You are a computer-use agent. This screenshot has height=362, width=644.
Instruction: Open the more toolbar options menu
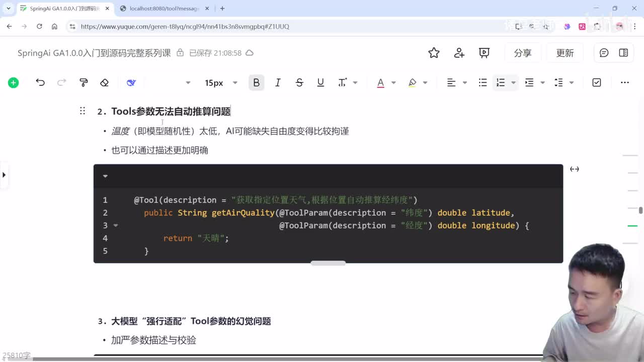coord(625,82)
